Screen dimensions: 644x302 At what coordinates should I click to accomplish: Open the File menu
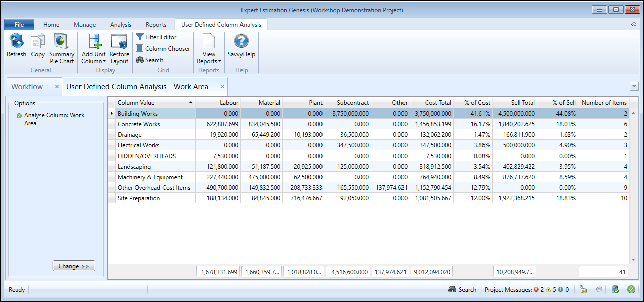tap(19, 25)
